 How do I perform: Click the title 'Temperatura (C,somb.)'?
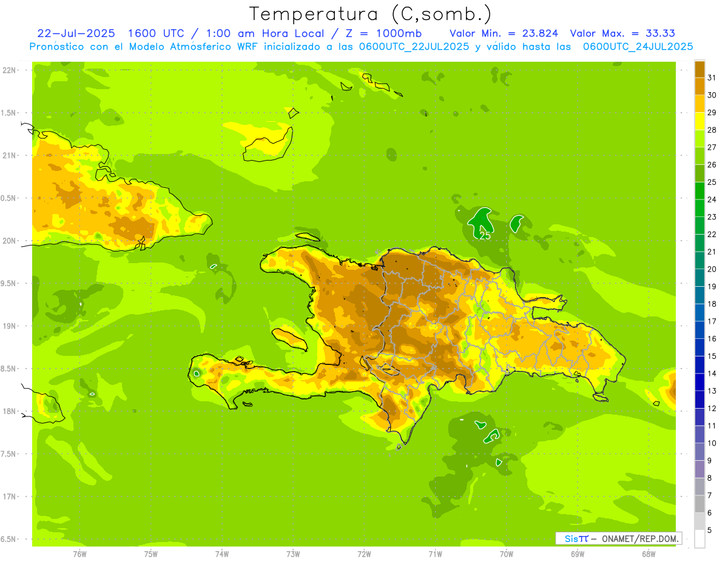point(371,13)
